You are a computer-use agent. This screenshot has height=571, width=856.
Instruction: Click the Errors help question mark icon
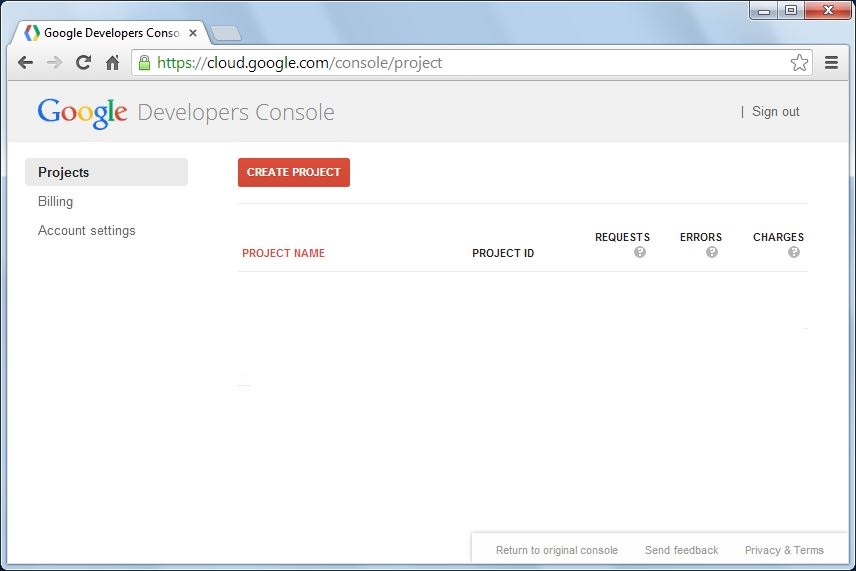tap(712, 252)
